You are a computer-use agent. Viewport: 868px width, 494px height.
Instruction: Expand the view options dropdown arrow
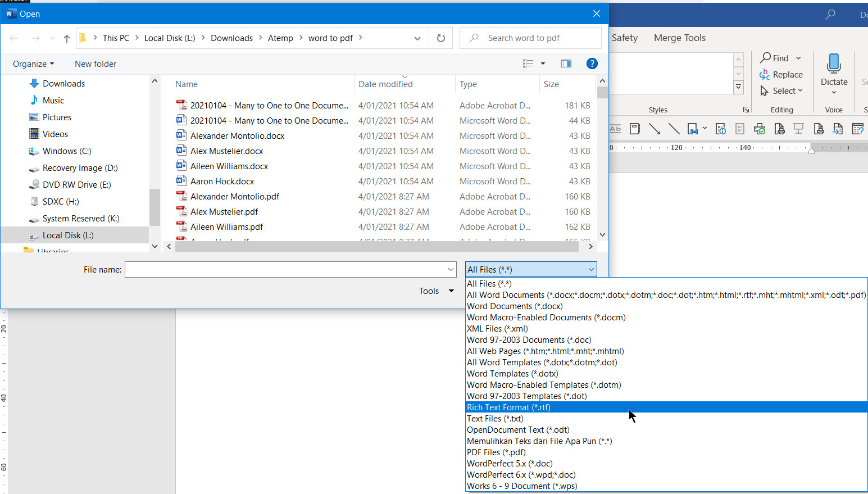[x=543, y=64]
